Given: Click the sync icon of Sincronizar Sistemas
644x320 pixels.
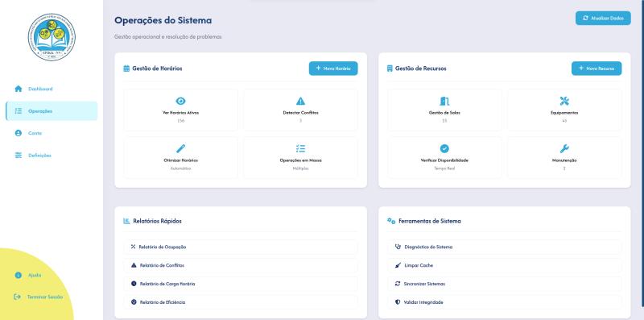Looking at the screenshot, I should pyautogui.click(x=397, y=284).
